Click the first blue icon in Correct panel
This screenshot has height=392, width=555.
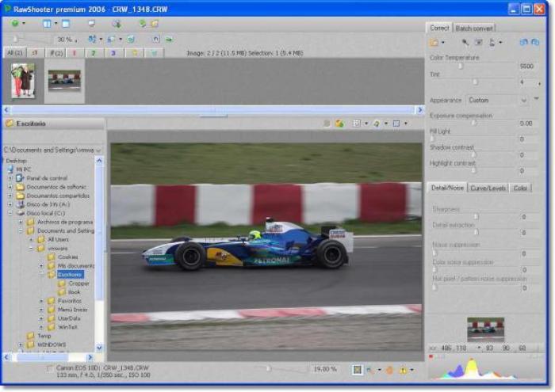[523, 42]
